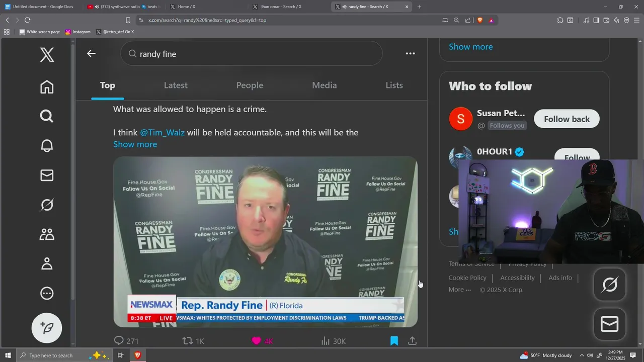
Task: Share the post via upload arrow icon
Action: (x=412, y=341)
